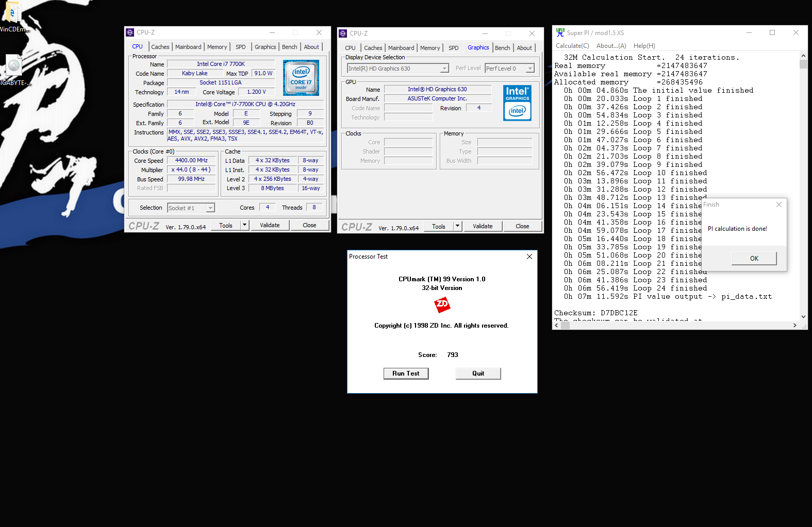Click the 'Loop 24 finished' line in Super PI
This screenshot has height=527, width=812.
click(635, 288)
